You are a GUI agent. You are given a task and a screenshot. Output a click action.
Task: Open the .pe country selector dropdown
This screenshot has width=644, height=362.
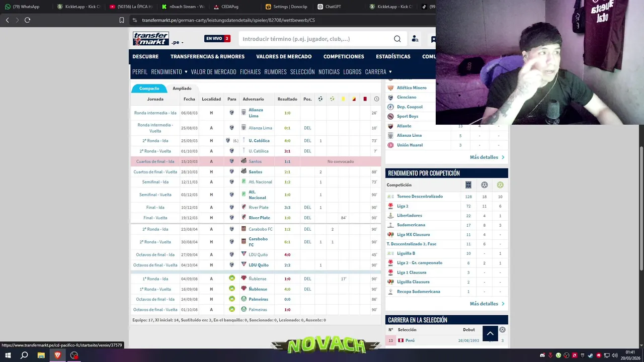(x=177, y=43)
